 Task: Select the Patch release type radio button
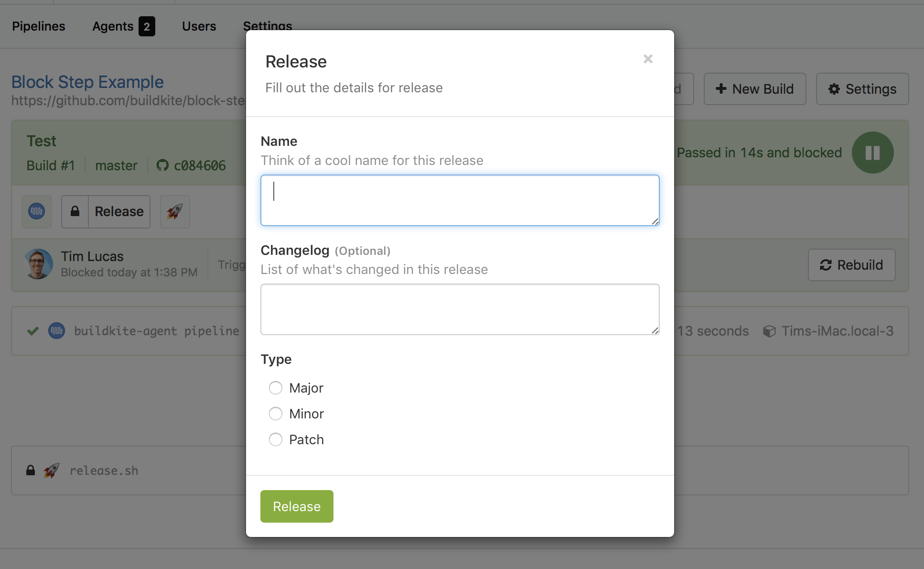276,438
